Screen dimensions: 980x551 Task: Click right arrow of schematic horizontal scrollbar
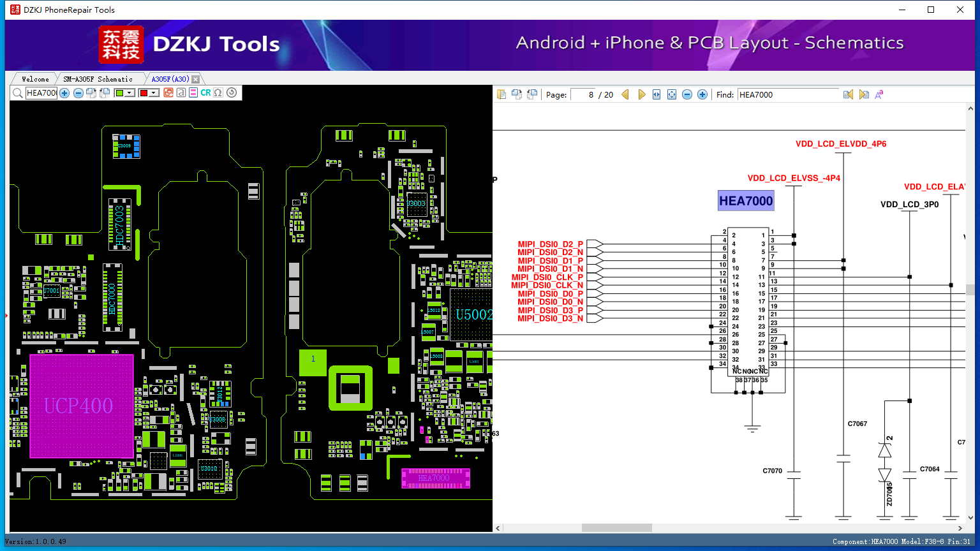pos(960,528)
